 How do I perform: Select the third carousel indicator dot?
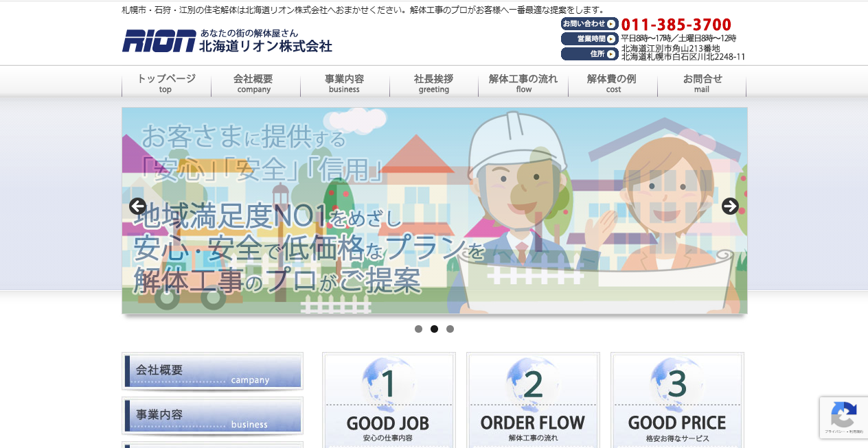(450, 329)
